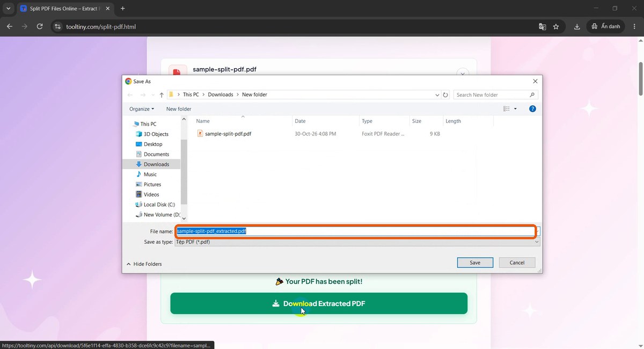Click Download Extracted PDF button
Screen dimensions: 644x349
pos(319,303)
